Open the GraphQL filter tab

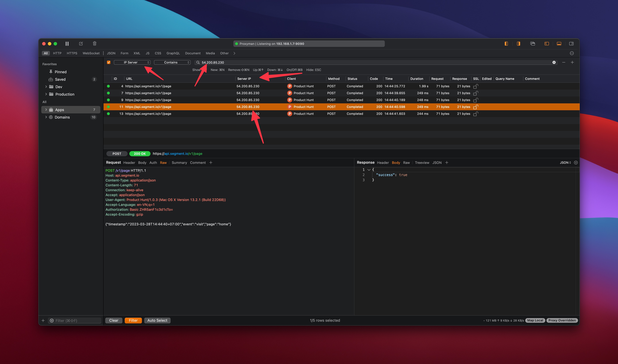[x=173, y=53]
